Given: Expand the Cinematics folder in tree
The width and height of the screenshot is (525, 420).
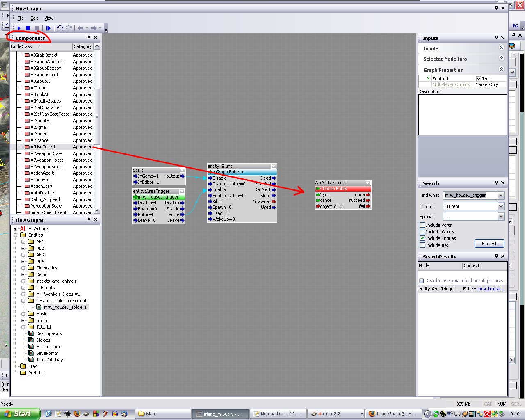Looking at the screenshot, I should coord(23,268).
